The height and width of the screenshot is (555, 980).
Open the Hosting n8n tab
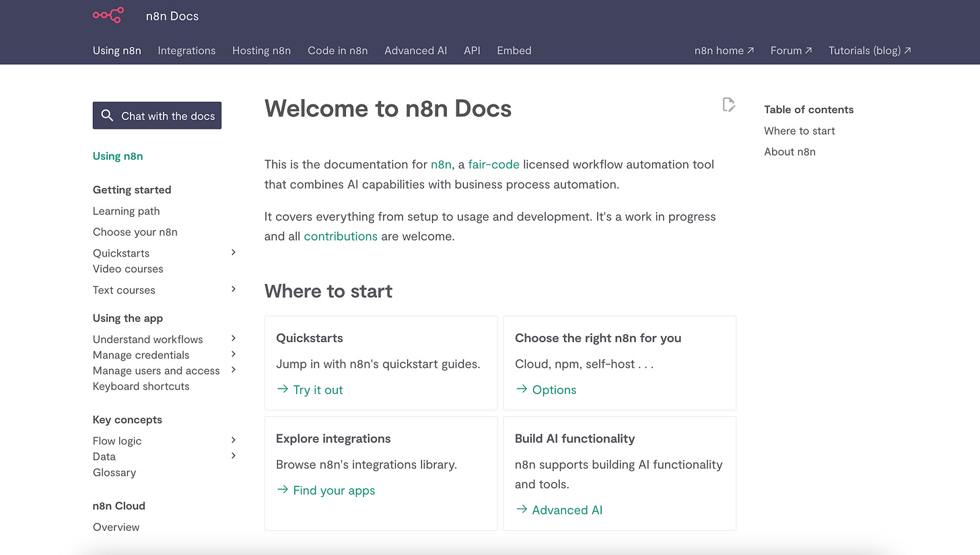tap(262, 51)
